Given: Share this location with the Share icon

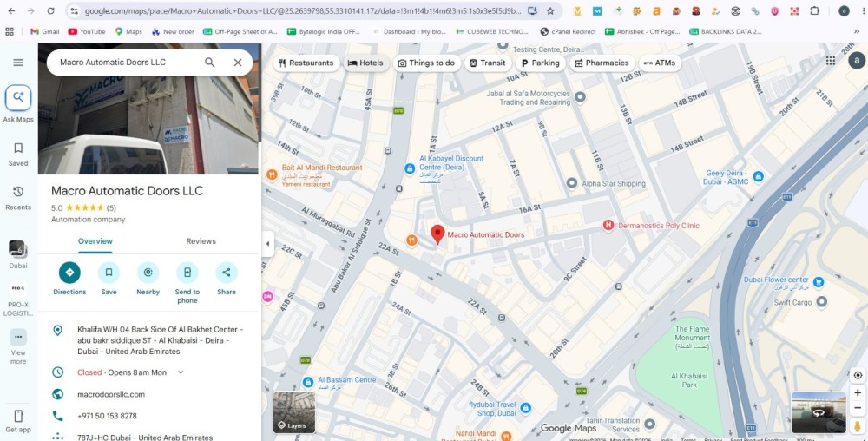Looking at the screenshot, I should 227,273.
